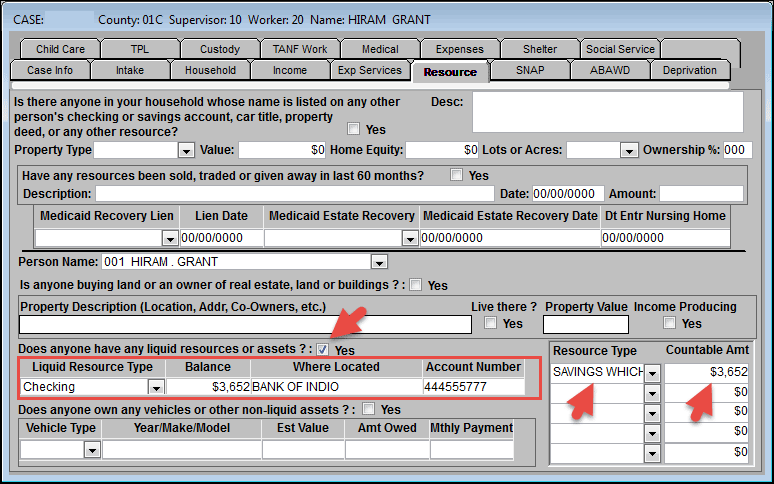Viewport: 774px width, 484px height.
Task: Click the vehicle Amt Owed field
Action: [x=387, y=450]
